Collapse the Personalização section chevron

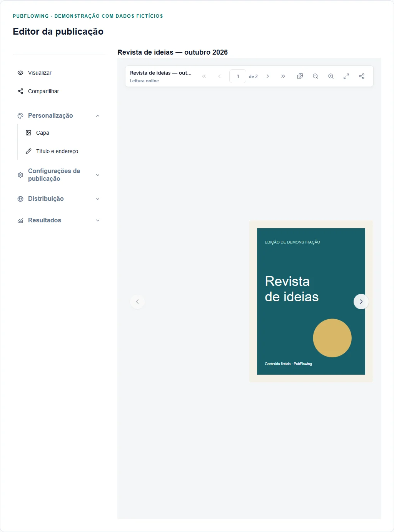(x=98, y=116)
